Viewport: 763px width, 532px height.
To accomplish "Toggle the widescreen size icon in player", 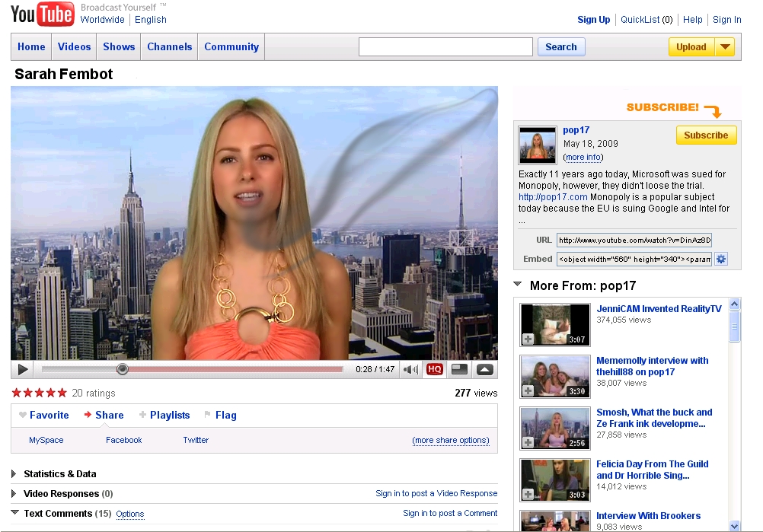I will pos(459,370).
